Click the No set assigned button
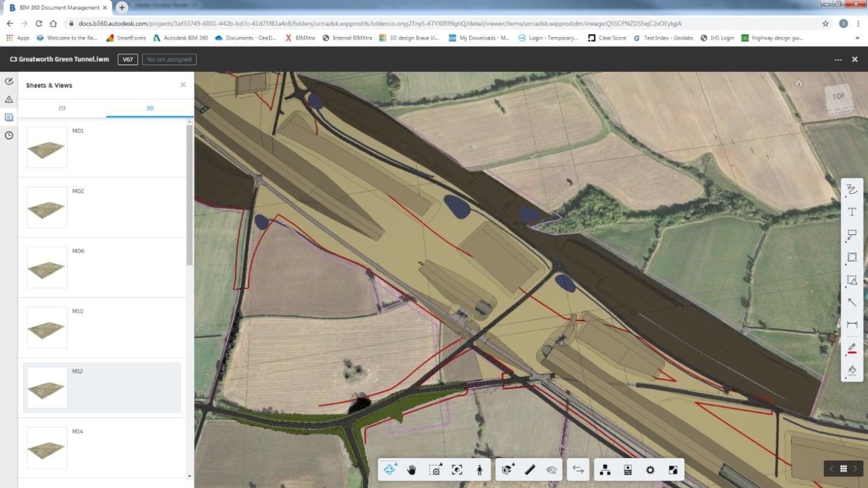Viewport: 868px width, 488px height. click(x=169, y=60)
